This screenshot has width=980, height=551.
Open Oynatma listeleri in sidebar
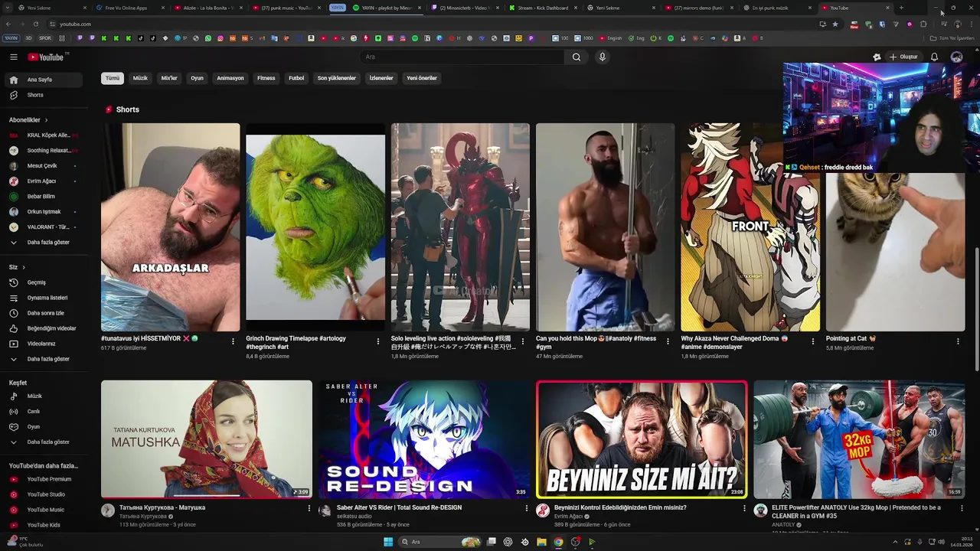click(x=43, y=298)
